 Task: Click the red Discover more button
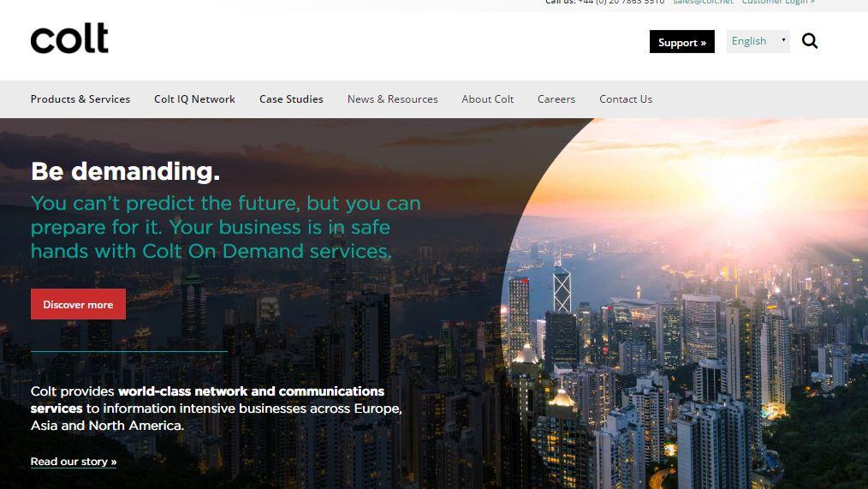click(78, 304)
